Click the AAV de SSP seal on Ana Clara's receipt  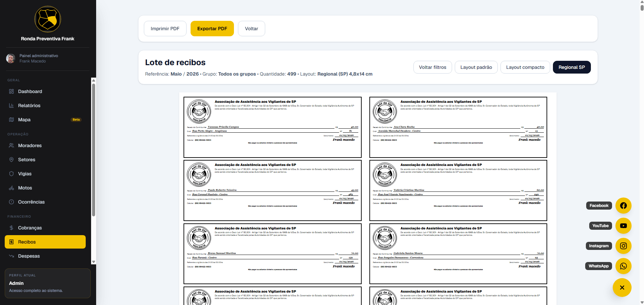tap(385, 112)
